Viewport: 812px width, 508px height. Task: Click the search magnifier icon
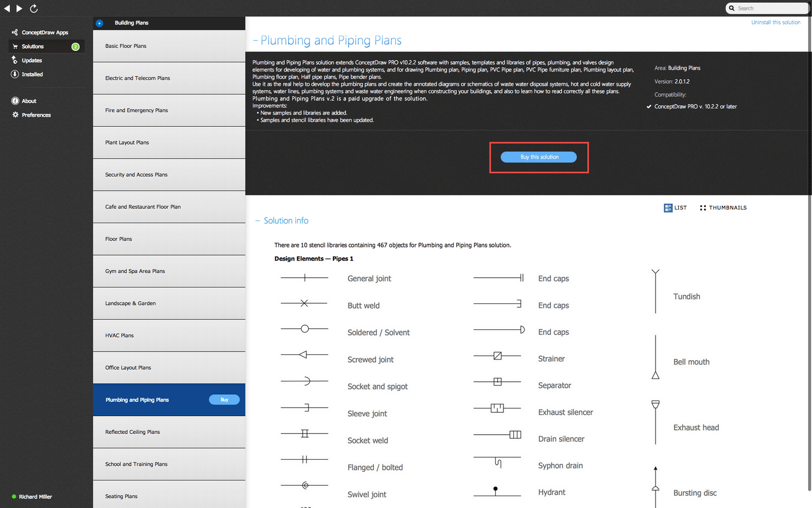click(732, 8)
